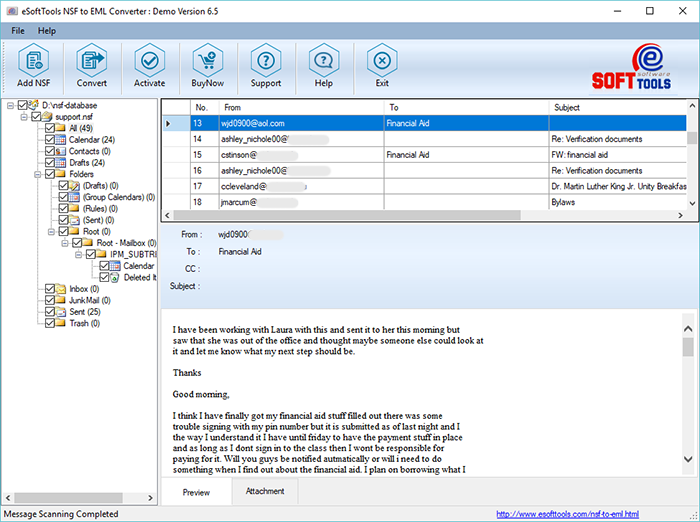Click the folder tree horizontal scroll thumb

point(68,497)
